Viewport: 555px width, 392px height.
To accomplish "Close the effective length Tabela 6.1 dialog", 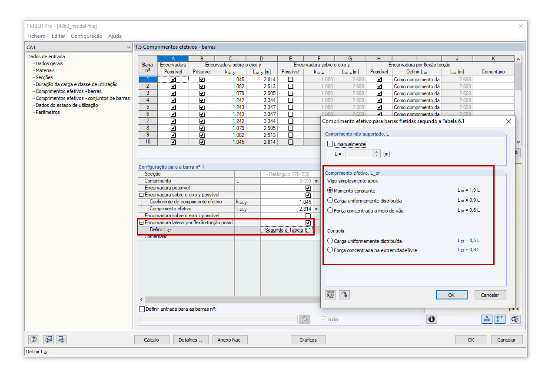I will 508,121.
